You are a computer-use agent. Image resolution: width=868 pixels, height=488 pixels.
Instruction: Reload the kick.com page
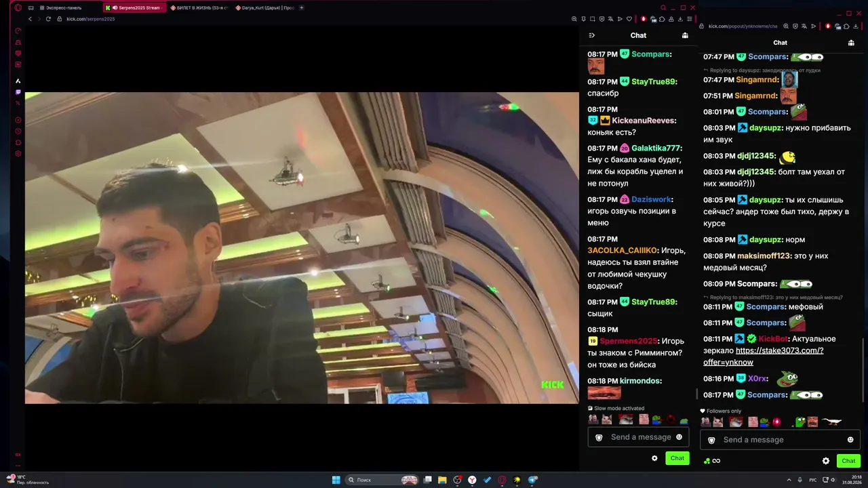[x=48, y=19]
